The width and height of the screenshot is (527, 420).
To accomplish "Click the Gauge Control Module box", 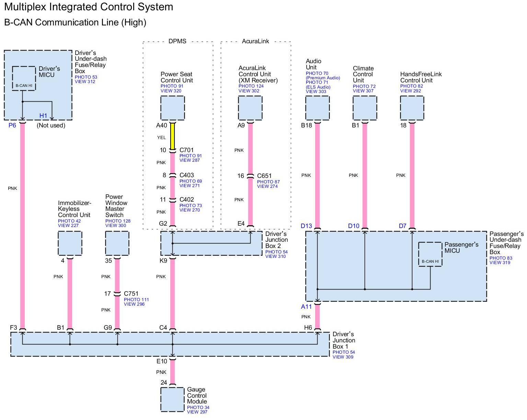I will 172,399.
